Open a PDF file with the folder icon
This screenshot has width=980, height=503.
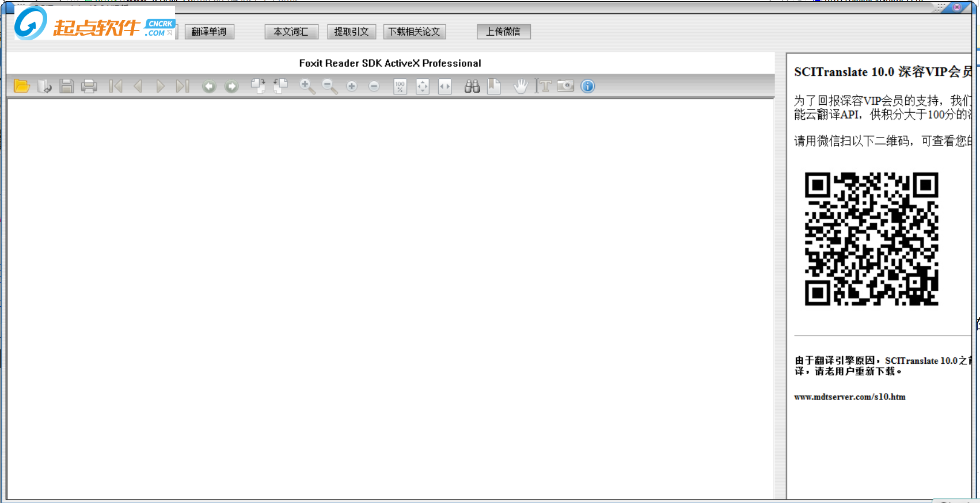pyautogui.click(x=22, y=86)
